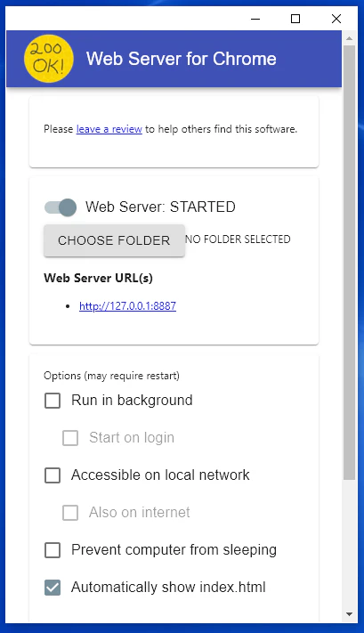
Task: Uncheck Automatically show index.html
Action: pos(53,588)
